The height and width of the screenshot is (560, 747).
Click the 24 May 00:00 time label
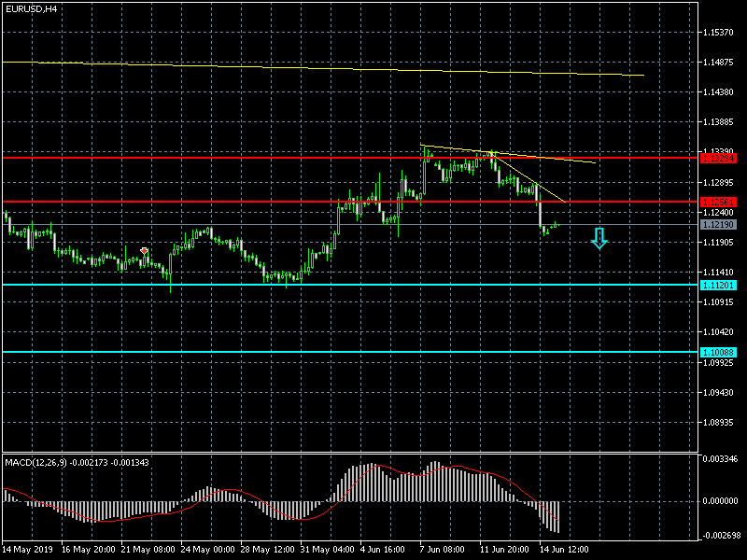[x=207, y=550]
